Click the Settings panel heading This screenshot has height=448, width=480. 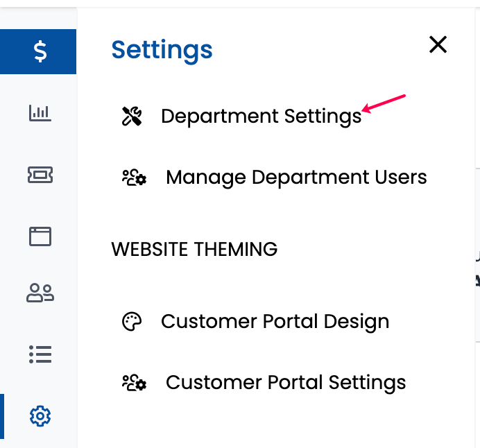click(162, 51)
